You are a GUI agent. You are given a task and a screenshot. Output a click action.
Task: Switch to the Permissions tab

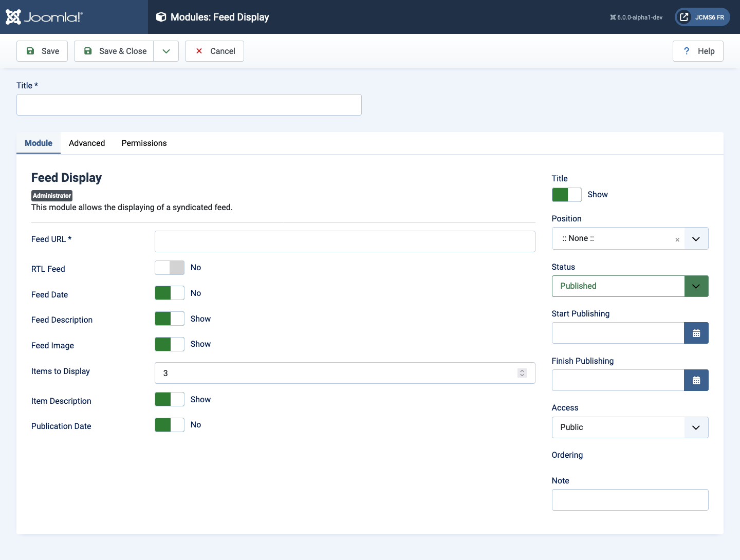(144, 143)
